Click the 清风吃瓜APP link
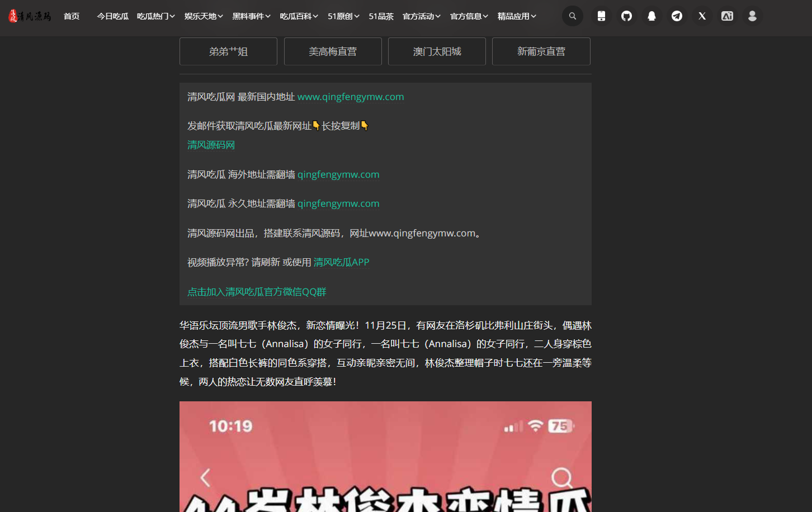 (341, 262)
